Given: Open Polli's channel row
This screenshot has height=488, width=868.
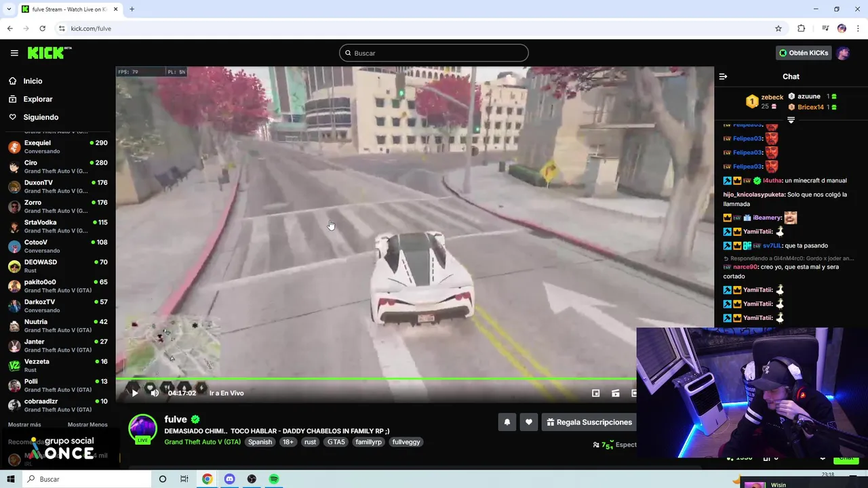Looking at the screenshot, I should (58, 386).
